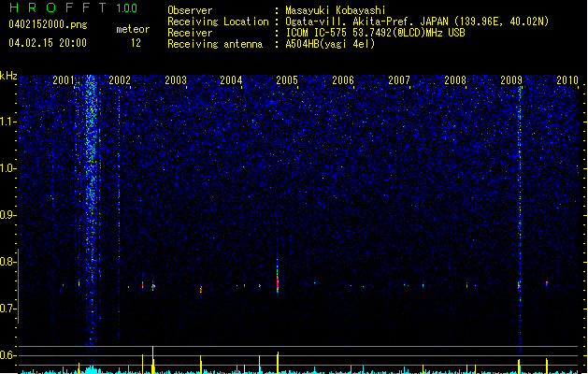Click the HROFFT 1.0.0 title text
The image size is (588, 374).
click(73, 7)
